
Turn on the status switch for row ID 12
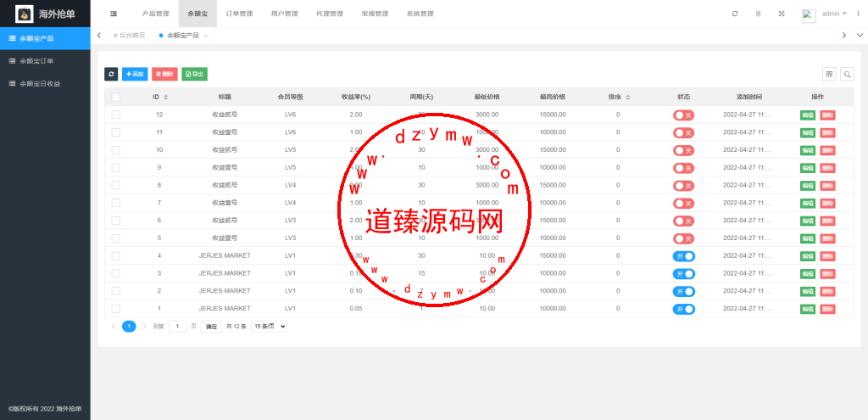point(684,115)
